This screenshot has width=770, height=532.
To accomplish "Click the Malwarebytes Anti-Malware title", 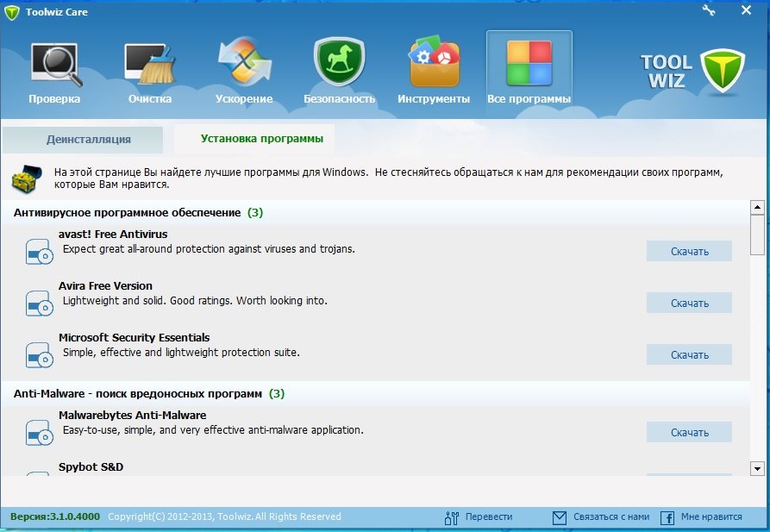I will (x=132, y=415).
